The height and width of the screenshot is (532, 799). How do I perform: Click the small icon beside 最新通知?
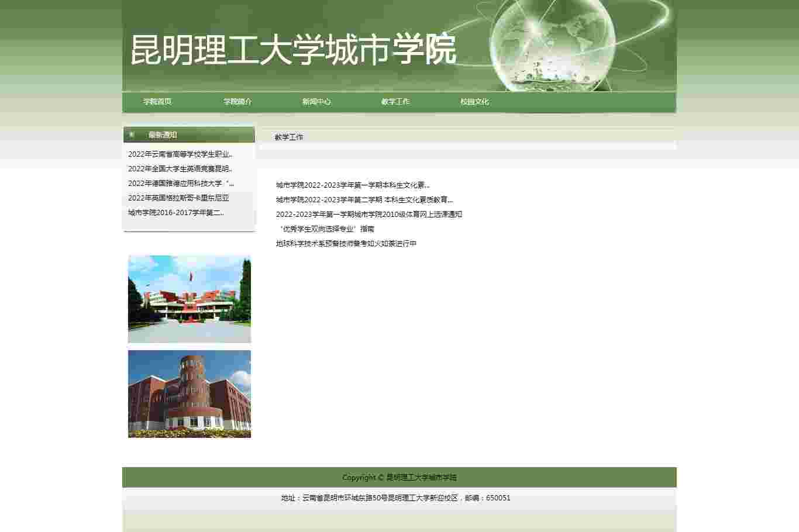point(132,135)
